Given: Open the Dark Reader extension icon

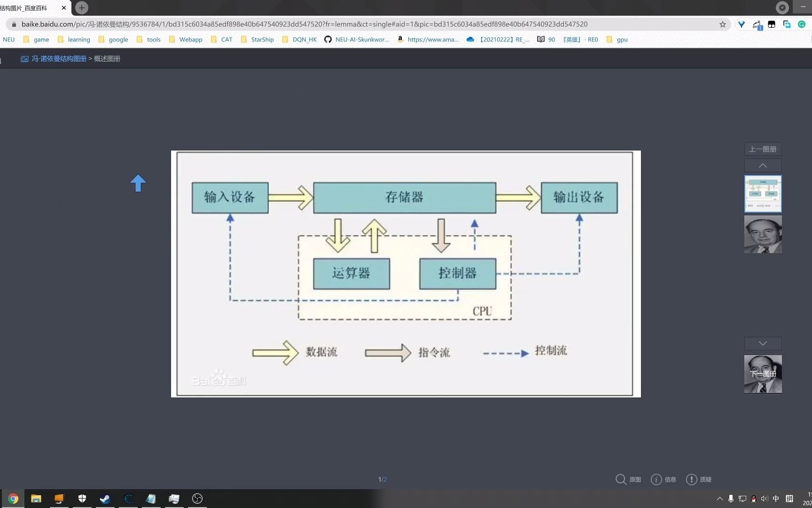Looking at the screenshot, I should point(771,24).
